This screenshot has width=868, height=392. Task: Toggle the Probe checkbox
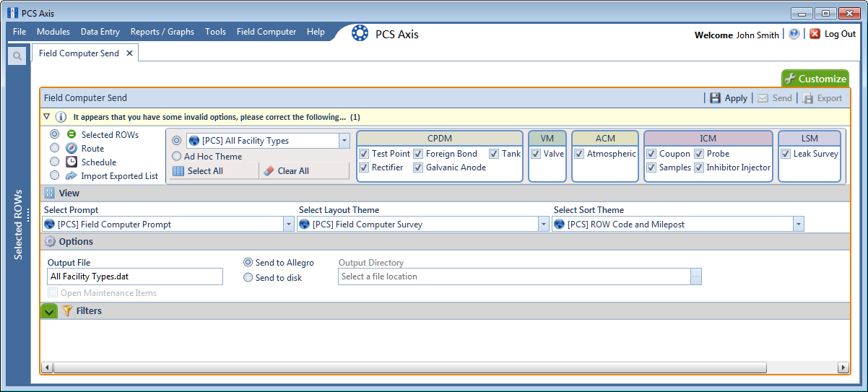[699, 154]
